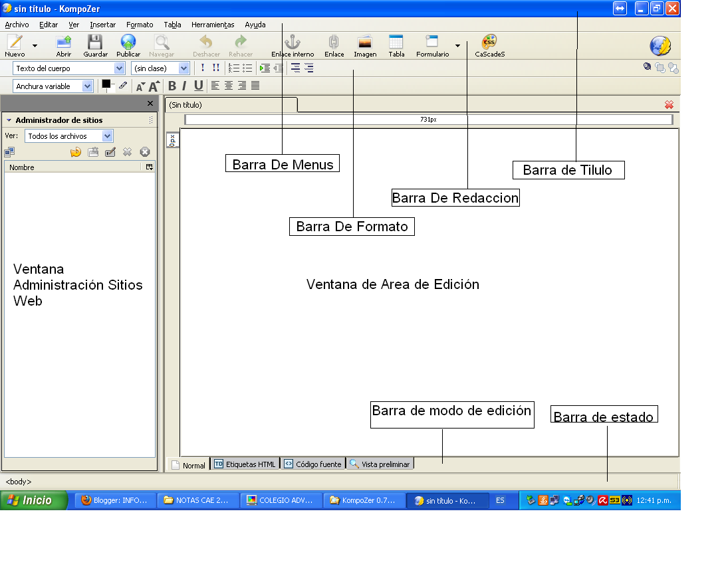Click the Abrir open file icon
728x574 pixels.
coord(64,42)
